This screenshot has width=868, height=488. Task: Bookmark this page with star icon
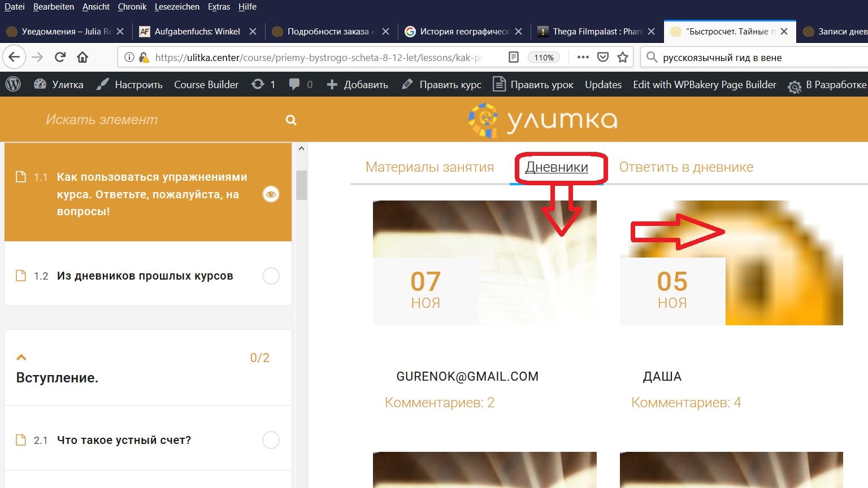point(623,57)
